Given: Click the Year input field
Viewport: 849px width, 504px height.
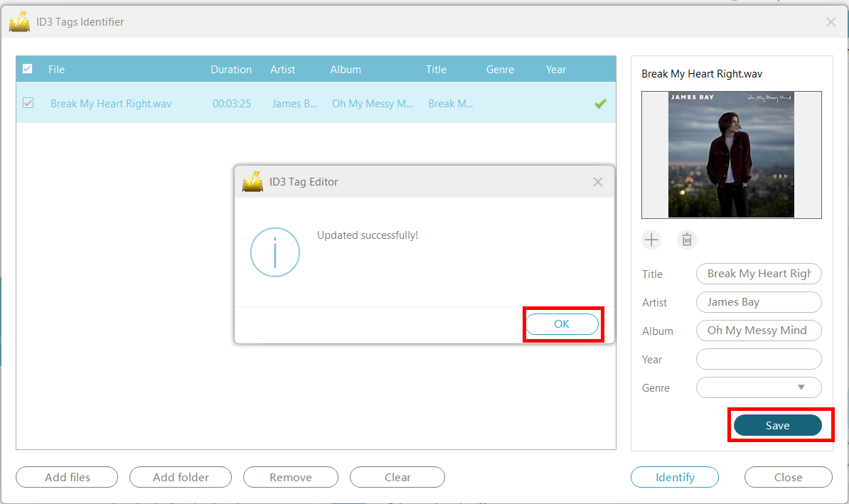Looking at the screenshot, I should [758, 359].
